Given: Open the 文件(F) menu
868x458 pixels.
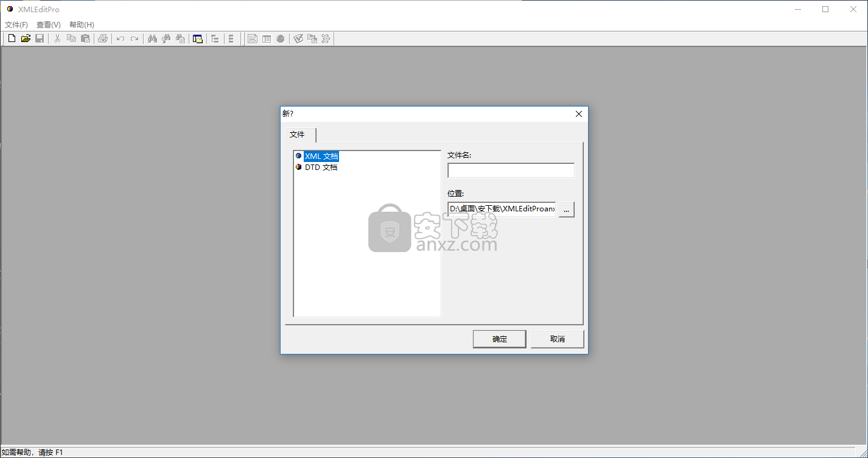Looking at the screenshot, I should pyautogui.click(x=16, y=25).
